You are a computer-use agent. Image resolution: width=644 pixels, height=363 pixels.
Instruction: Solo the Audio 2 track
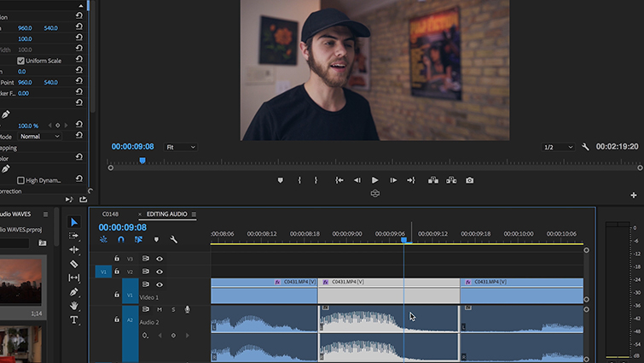(172, 309)
